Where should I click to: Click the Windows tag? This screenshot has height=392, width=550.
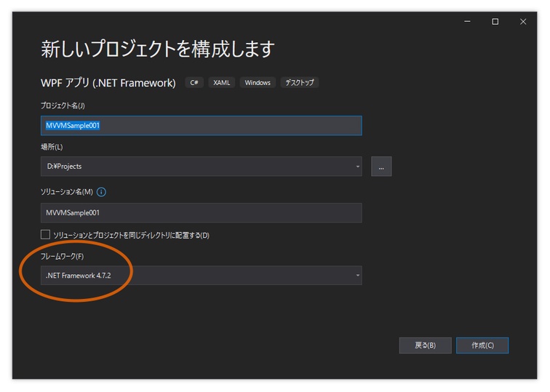(258, 82)
